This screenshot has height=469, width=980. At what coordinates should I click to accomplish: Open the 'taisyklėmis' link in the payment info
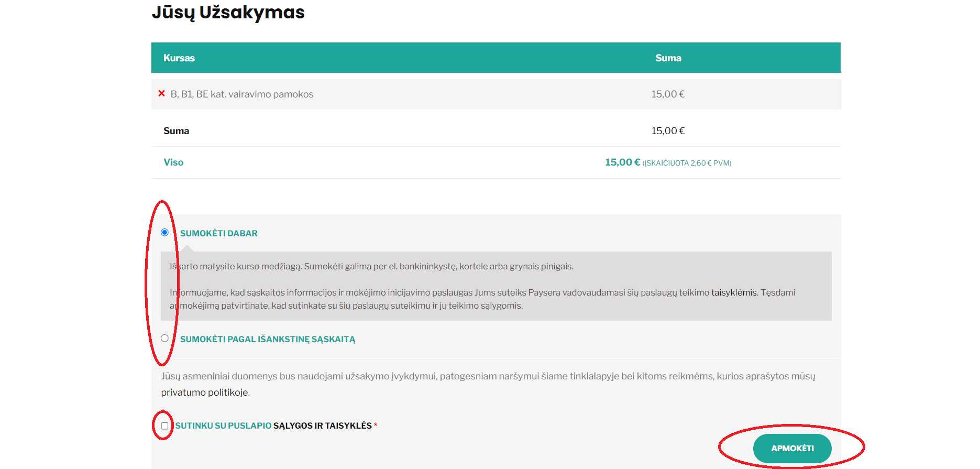point(734,292)
